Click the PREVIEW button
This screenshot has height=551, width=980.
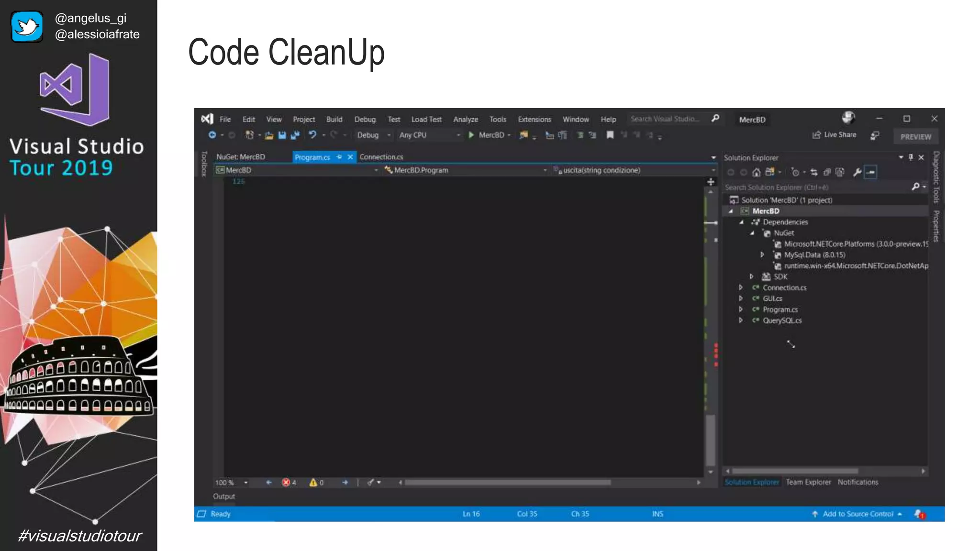916,137
